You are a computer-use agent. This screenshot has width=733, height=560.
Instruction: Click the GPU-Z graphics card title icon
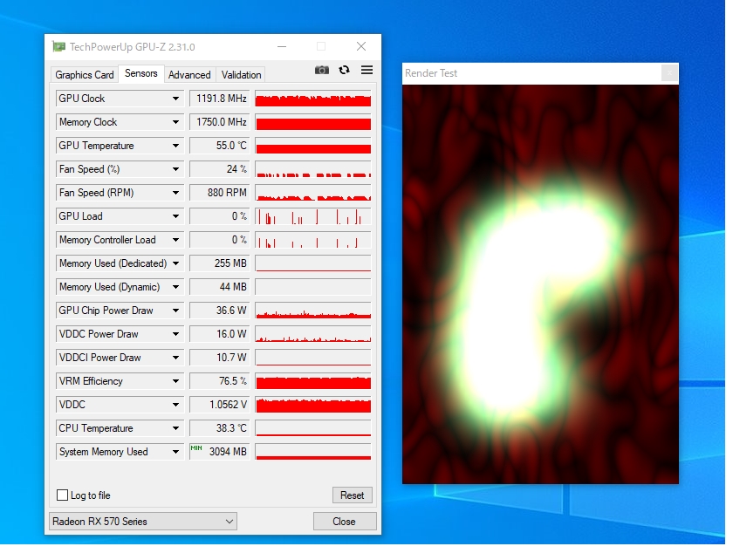pyautogui.click(x=59, y=47)
